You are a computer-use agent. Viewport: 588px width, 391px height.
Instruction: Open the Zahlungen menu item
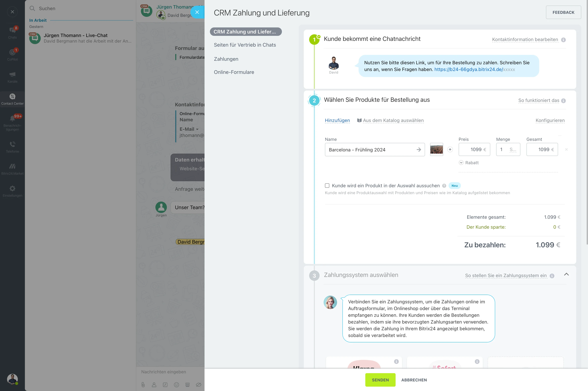[226, 59]
